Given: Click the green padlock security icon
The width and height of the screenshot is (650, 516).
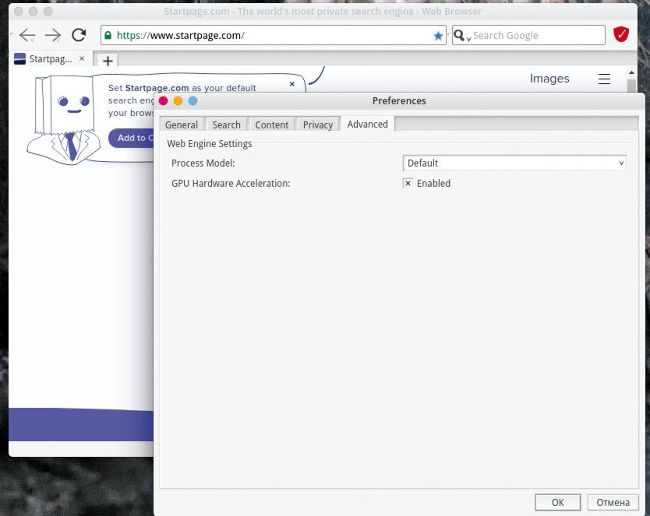Looking at the screenshot, I should (108, 36).
